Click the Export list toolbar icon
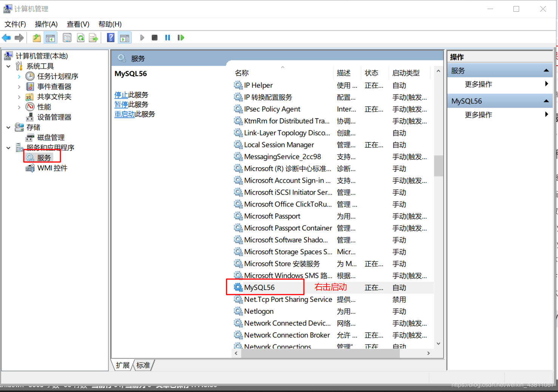This screenshot has width=558, height=392. click(x=93, y=38)
